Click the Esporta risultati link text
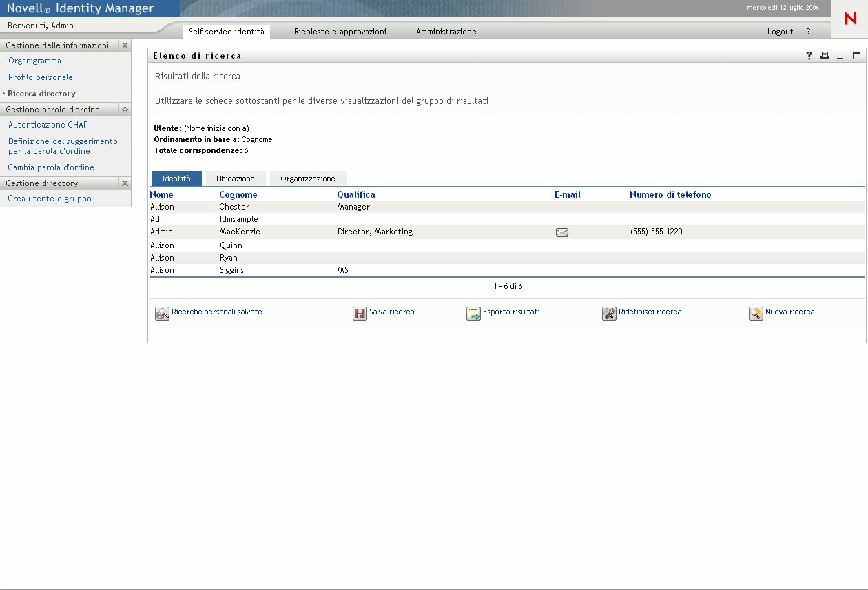Screen dimensions: 868x590 pos(511,312)
